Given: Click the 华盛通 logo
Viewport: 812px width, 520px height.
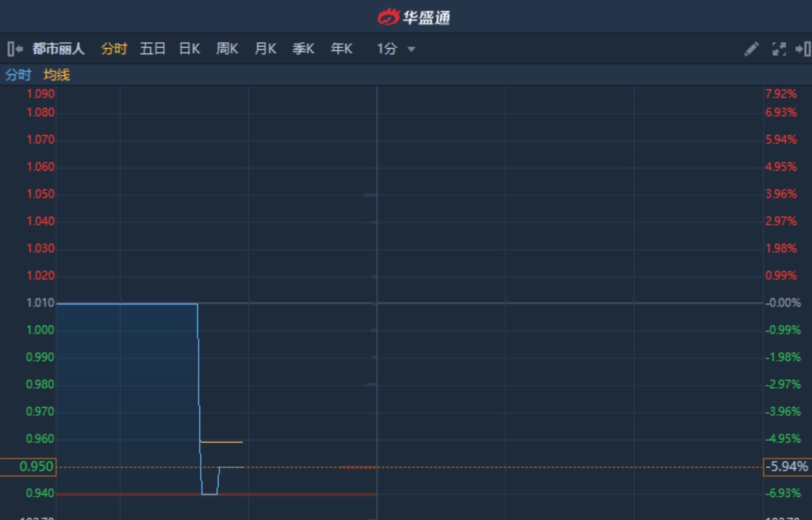Looking at the screenshot, I should 413,17.
